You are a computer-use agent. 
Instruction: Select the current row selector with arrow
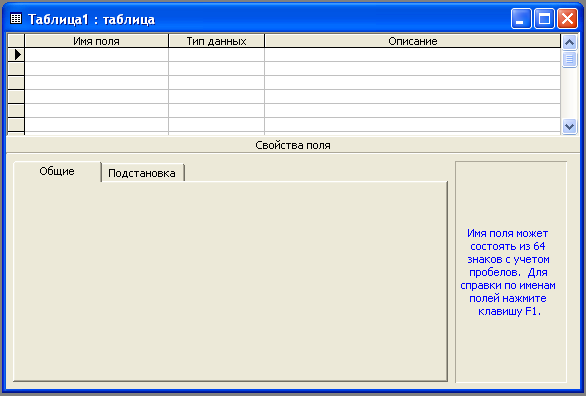point(16,55)
